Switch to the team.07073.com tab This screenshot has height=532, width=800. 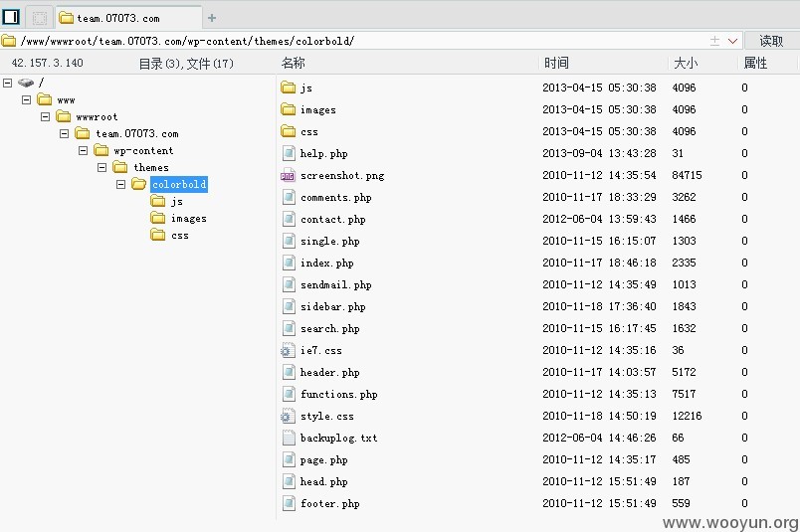pyautogui.click(x=127, y=18)
